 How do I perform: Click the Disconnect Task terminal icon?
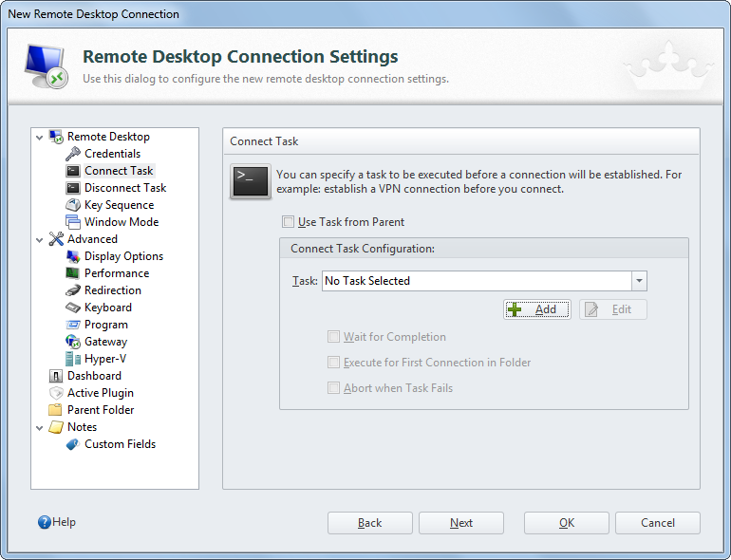(73, 188)
